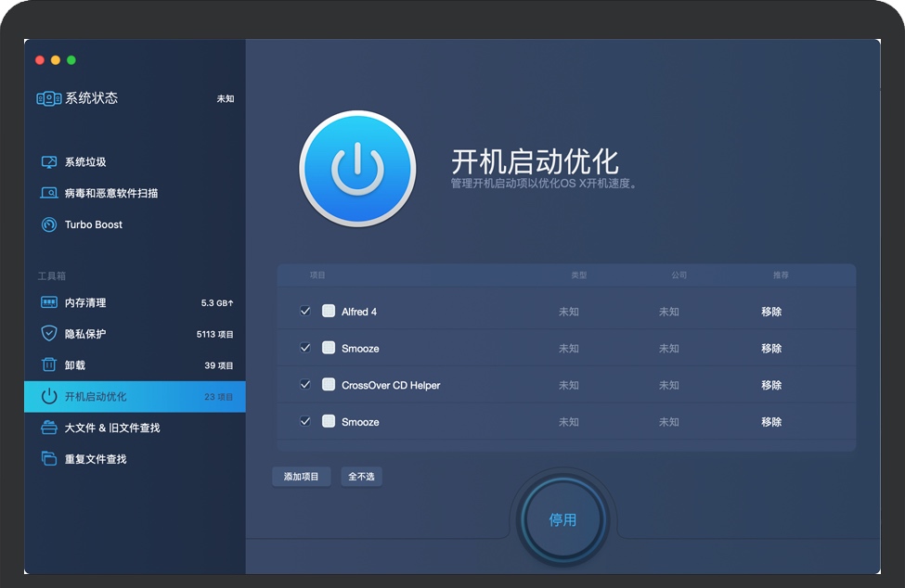Click the 大文件 & 旧文件查找 icon

(49, 428)
